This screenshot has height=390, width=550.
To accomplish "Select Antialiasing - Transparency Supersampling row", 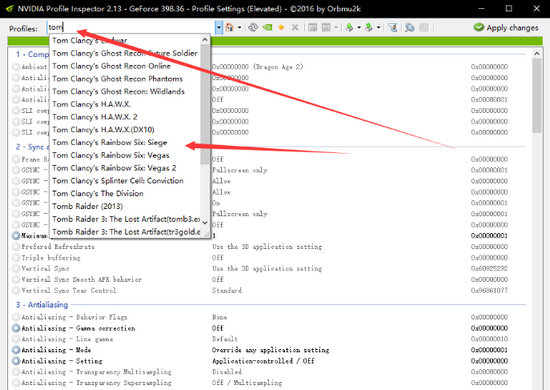I will (x=269, y=383).
